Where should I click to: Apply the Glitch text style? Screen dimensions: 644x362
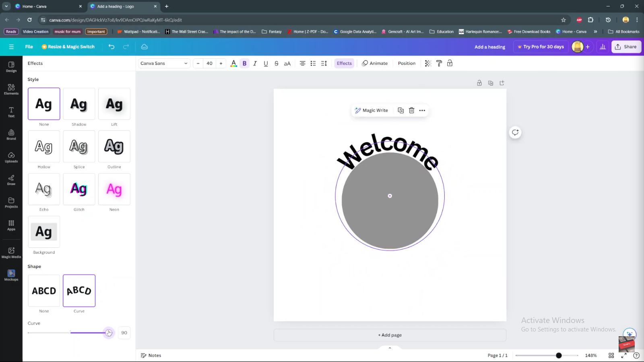click(x=79, y=189)
